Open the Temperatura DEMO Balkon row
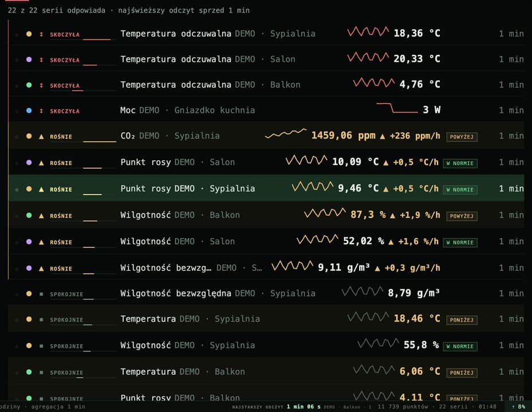This screenshot has height=412, width=532. 266,371
